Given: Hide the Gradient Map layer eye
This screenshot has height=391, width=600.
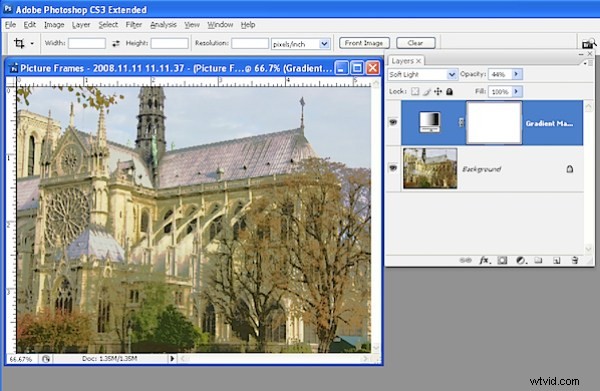Looking at the screenshot, I should pos(393,122).
